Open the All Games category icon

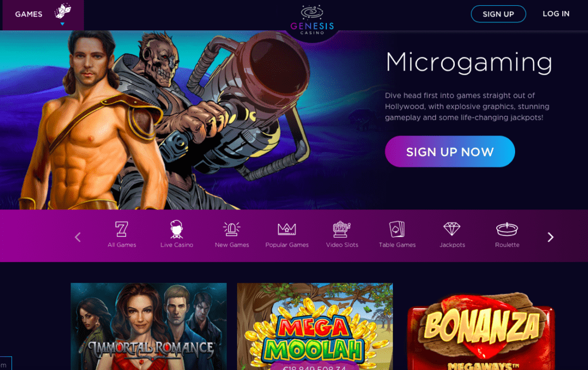pos(122,229)
